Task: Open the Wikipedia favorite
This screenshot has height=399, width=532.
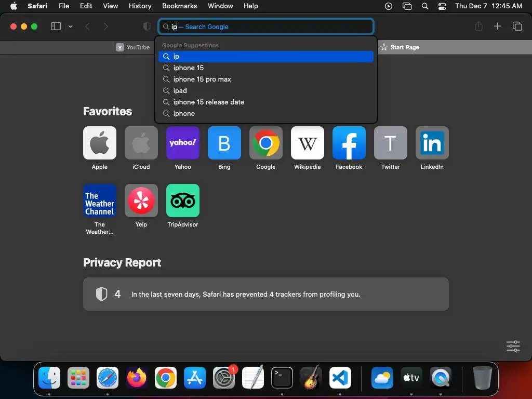Action: pyautogui.click(x=308, y=143)
